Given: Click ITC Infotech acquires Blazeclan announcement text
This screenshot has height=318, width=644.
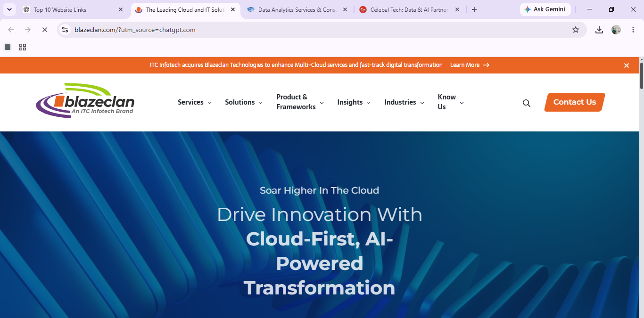Looking at the screenshot, I should pos(296,65).
